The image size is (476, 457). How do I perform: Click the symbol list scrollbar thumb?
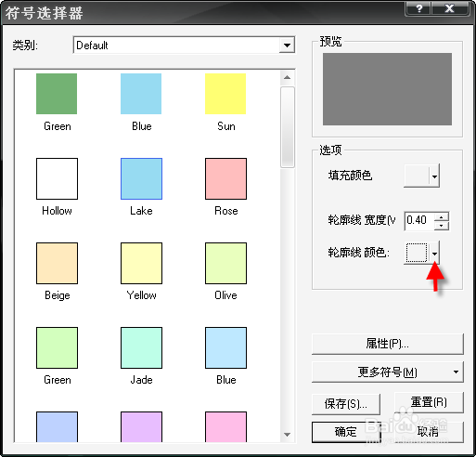click(288, 127)
